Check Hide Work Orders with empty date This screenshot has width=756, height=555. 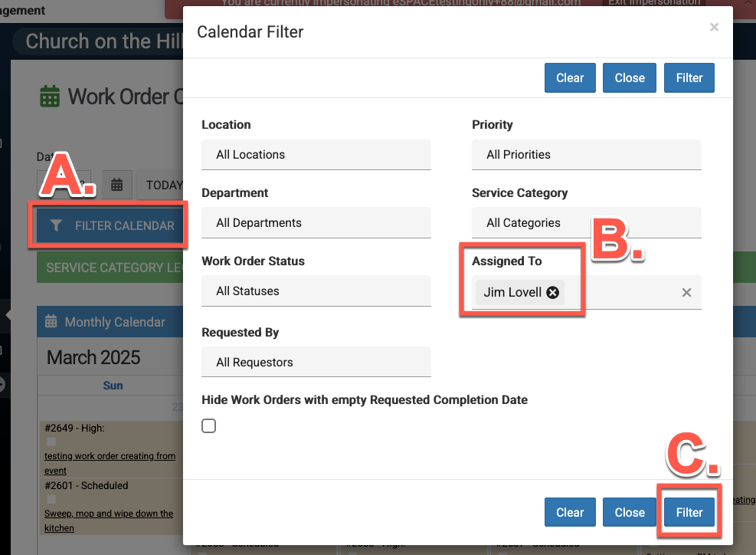[x=208, y=426]
